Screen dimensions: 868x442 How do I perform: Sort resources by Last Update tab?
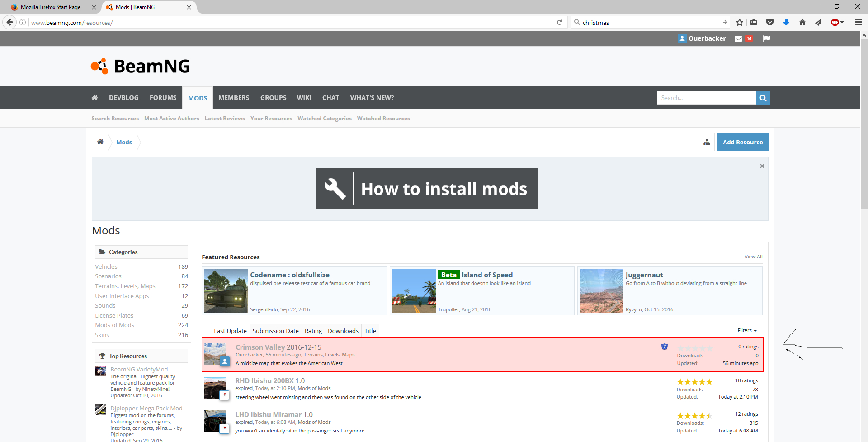(x=230, y=331)
